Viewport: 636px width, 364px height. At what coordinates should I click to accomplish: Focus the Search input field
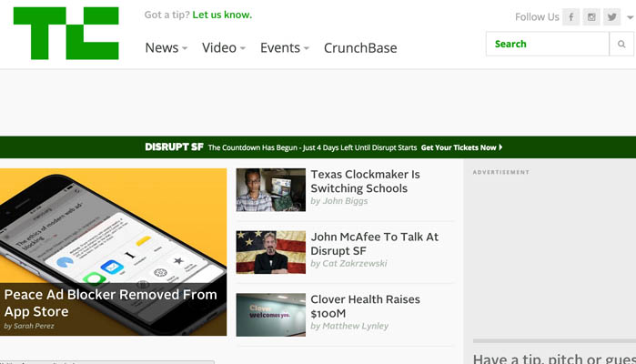548,44
